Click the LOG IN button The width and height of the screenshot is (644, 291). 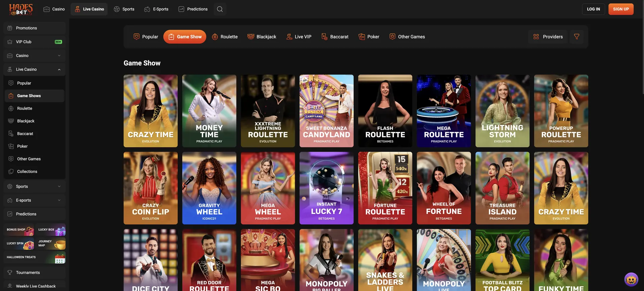593,9
